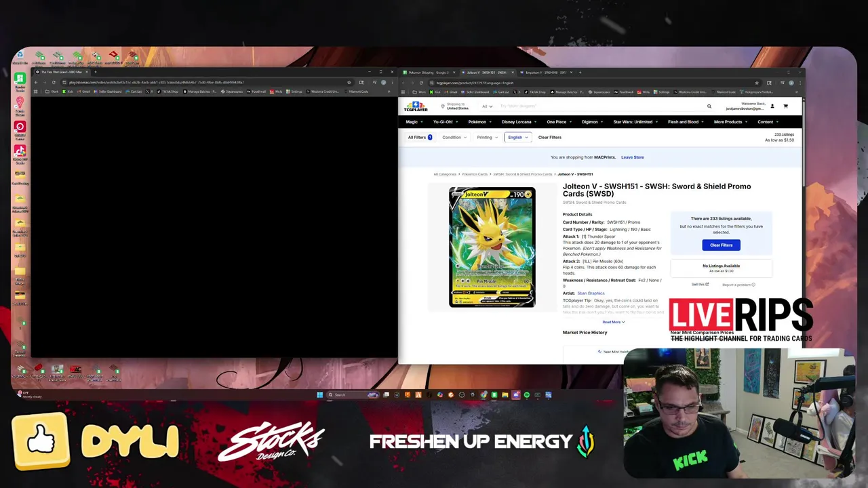This screenshot has width=868, height=488.
Task: Go back in the TCGplayer browser window
Action: pyautogui.click(x=405, y=83)
